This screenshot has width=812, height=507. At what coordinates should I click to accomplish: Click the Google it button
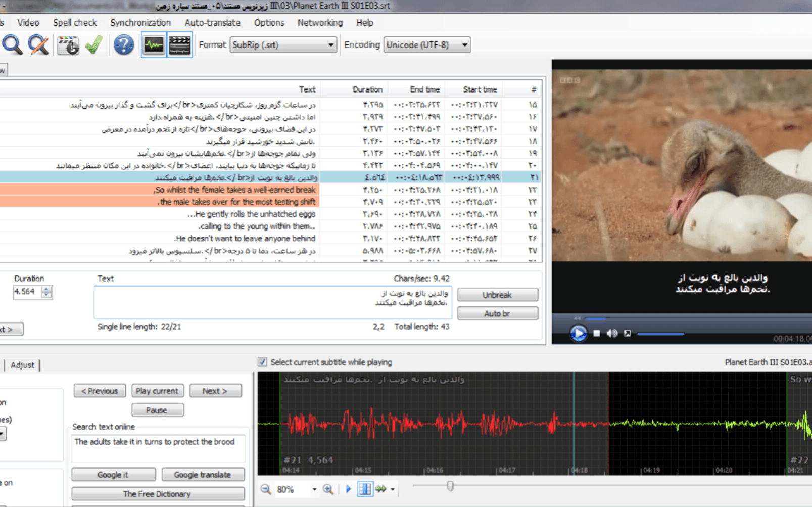coord(113,475)
